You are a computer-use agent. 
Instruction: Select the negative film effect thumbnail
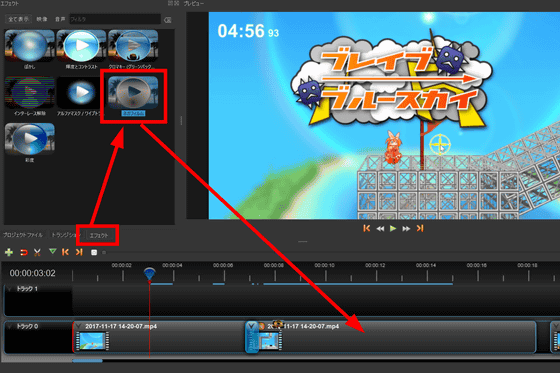click(133, 93)
